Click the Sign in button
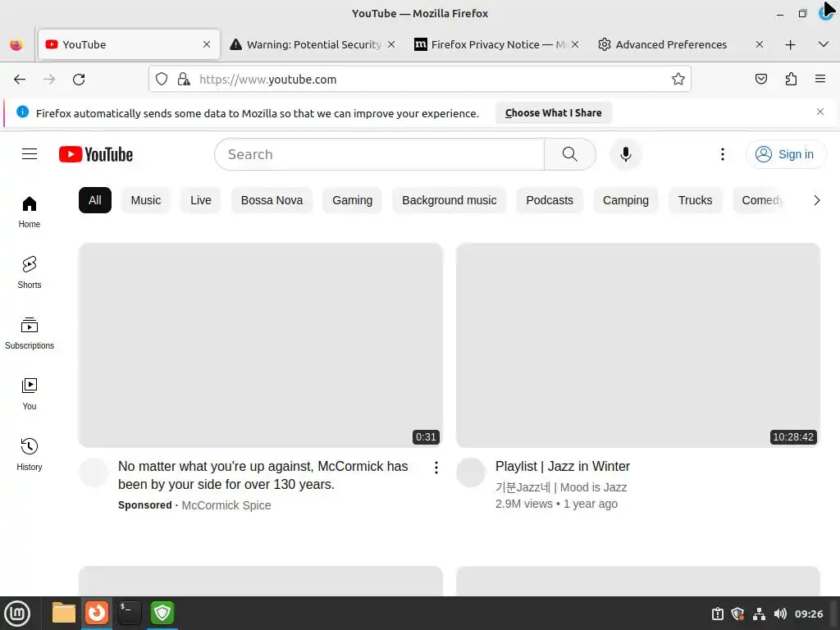Image resolution: width=840 pixels, height=630 pixels. pyautogui.click(x=785, y=154)
